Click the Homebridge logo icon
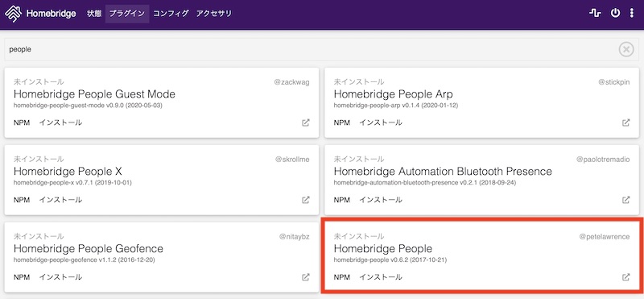The width and height of the screenshot is (644, 299). pyautogui.click(x=13, y=14)
